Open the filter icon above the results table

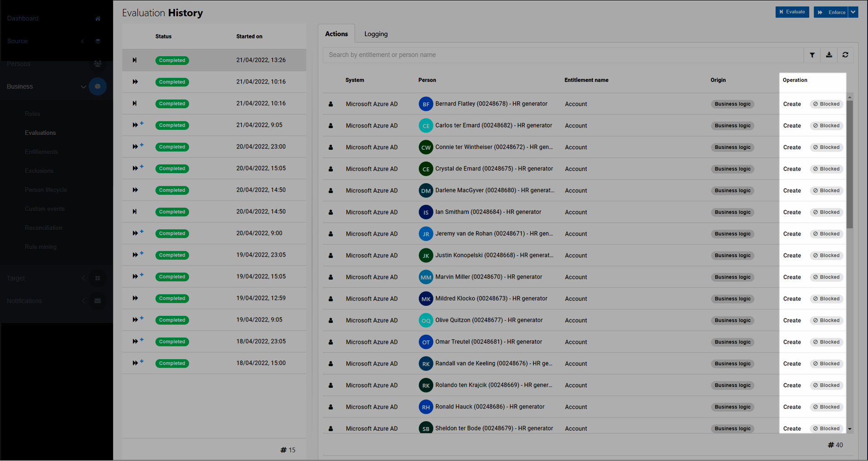tap(812, 55)
